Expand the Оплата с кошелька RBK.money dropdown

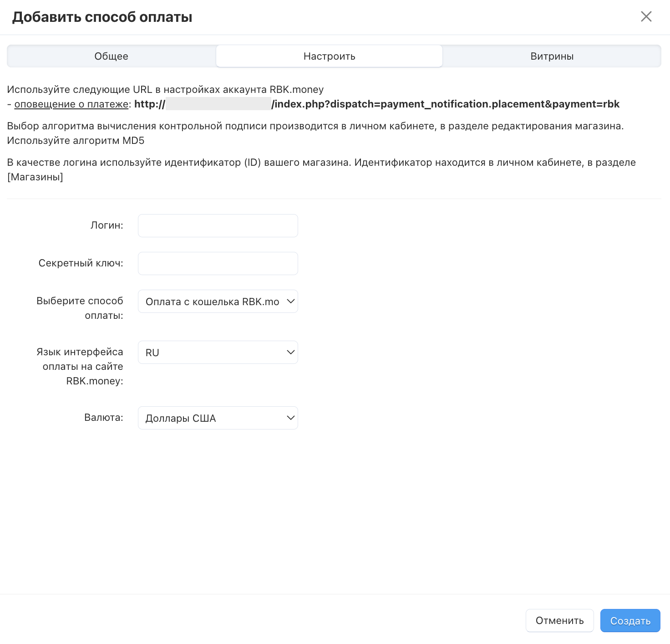(218, 302)
